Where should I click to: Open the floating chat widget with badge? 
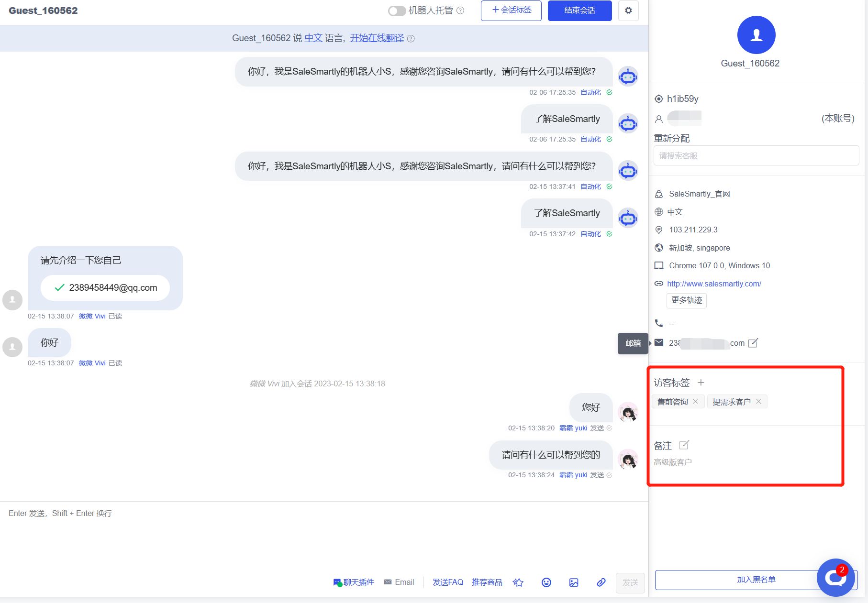(x=835, y=578)
